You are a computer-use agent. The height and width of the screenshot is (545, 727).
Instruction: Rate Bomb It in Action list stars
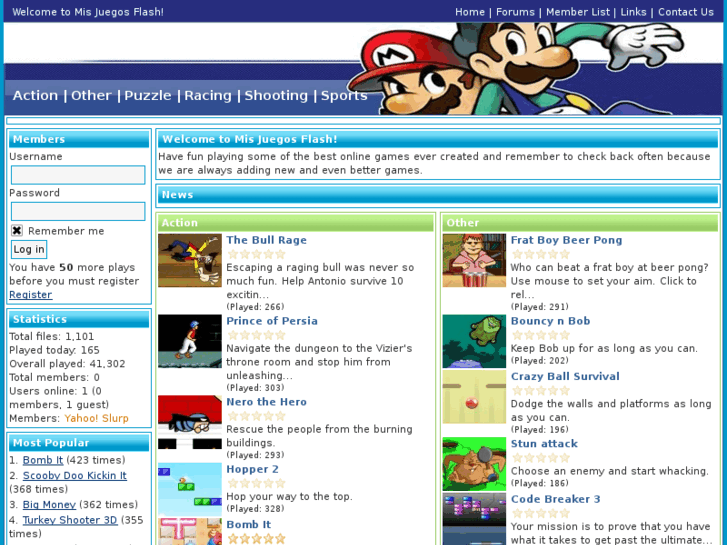(x=256, y=539)
